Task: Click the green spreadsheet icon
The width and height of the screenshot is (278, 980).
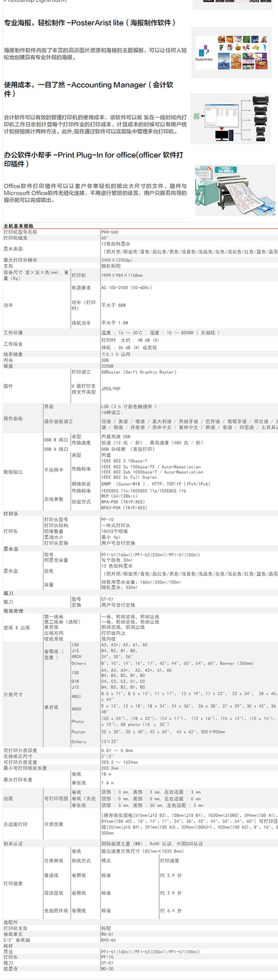Action: coord(196,116)
